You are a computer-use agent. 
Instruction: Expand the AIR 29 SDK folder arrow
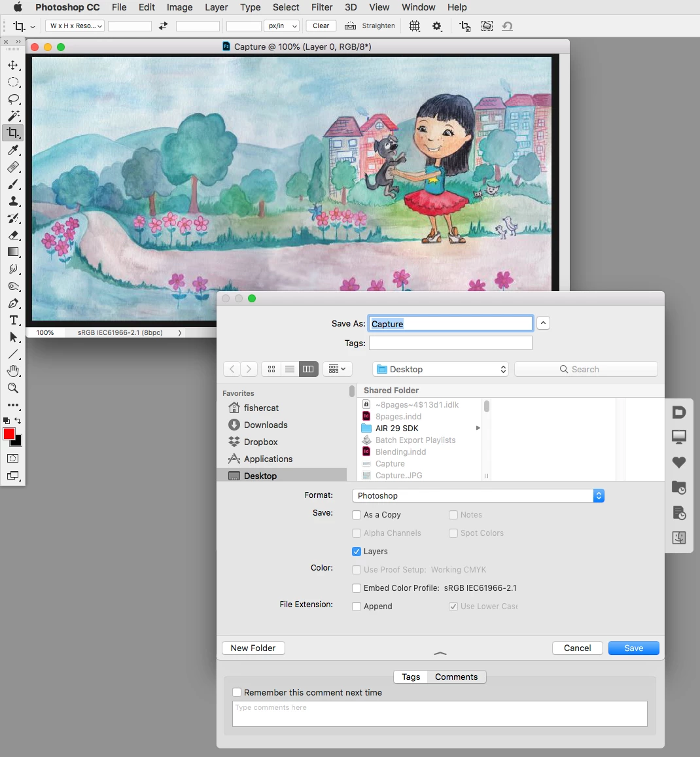tap(478, 429)
